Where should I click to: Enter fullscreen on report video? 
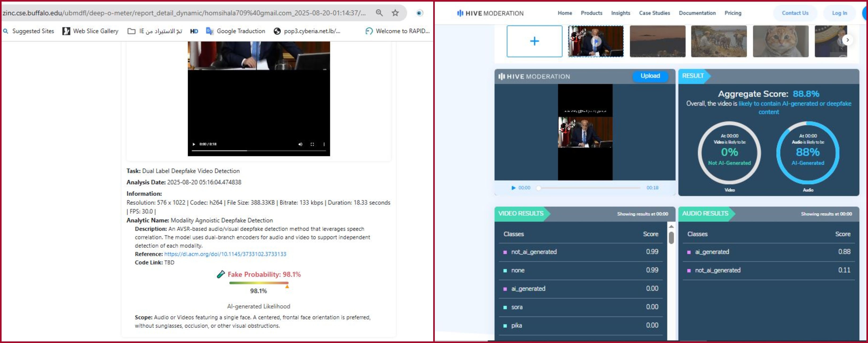pyautogui.click(x=312, y=144)
